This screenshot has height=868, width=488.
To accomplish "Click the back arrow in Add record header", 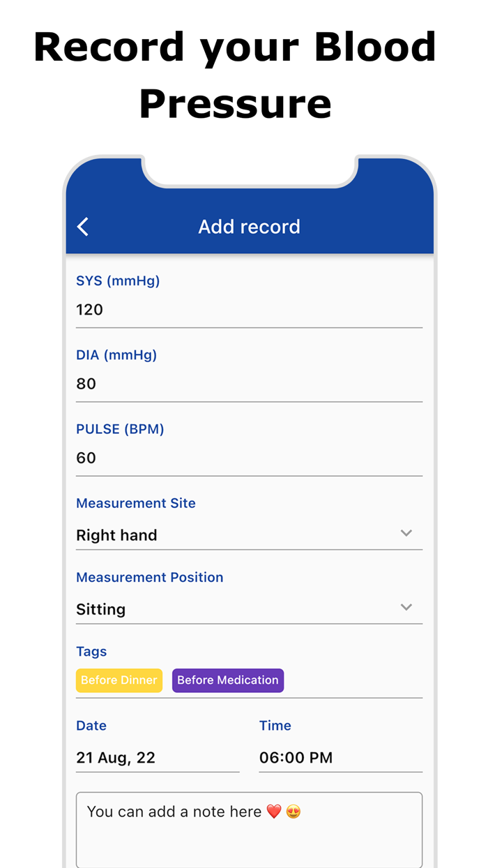I will pos(82,226).
